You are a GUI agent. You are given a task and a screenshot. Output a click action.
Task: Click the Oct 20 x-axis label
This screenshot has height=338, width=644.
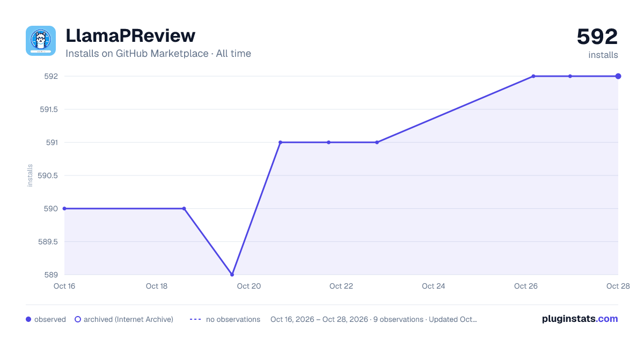[x=249, y=286]
